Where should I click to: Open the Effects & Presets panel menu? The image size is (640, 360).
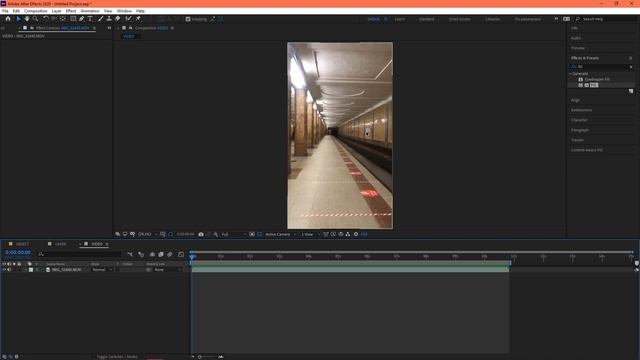[631, 58]
